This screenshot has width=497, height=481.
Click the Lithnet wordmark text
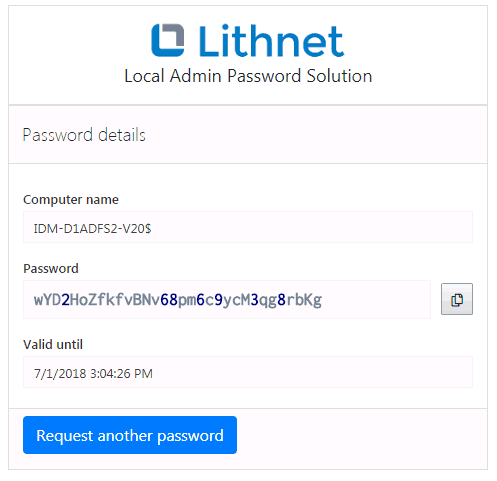[271, 41]
